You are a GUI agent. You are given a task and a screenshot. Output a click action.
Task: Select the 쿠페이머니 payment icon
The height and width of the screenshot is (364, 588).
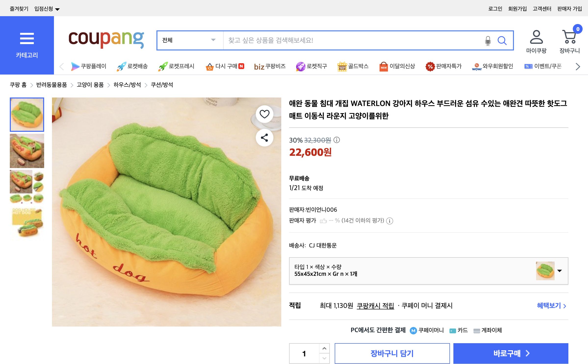[413, 330]
